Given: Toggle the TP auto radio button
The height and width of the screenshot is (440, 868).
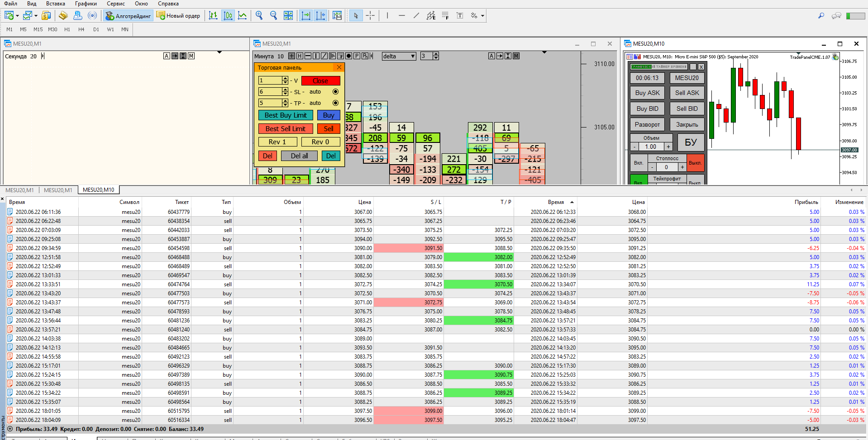Looking at the screenshot, I should pos(335,103).
